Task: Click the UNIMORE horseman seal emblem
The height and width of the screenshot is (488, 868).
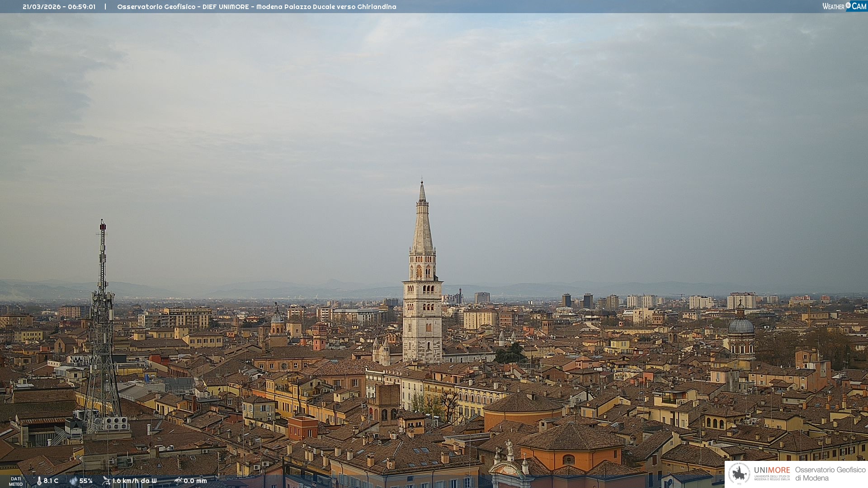Action: click(739, 474)
